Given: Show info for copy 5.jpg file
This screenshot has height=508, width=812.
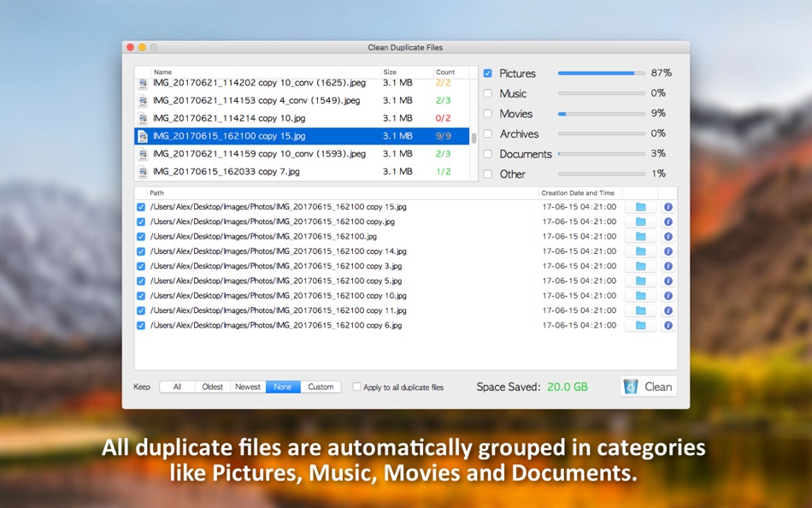Looking at the screenshot, I should [668, 281].
